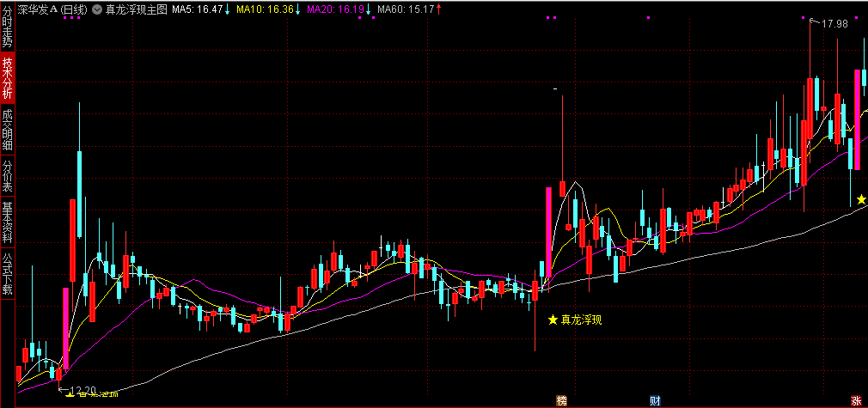Select the tall magenta candle above 真龙浮现 star

pos(548,233)
